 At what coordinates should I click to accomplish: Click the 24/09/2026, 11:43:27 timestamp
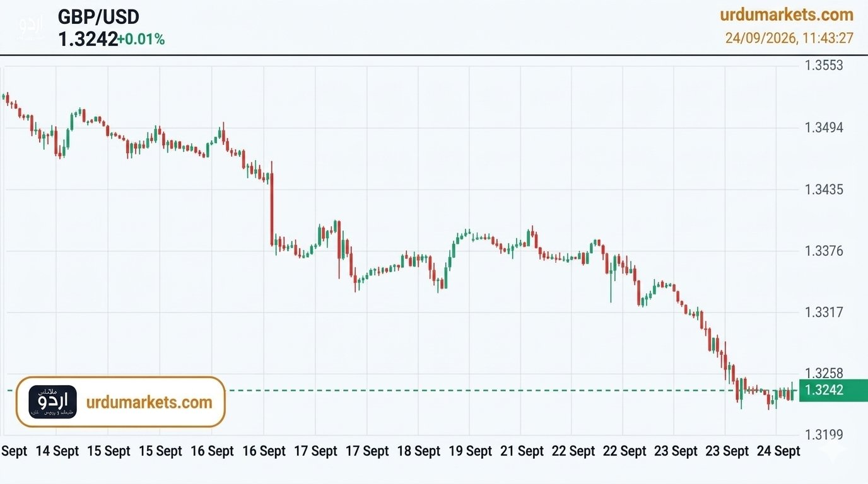pos(789,38)
